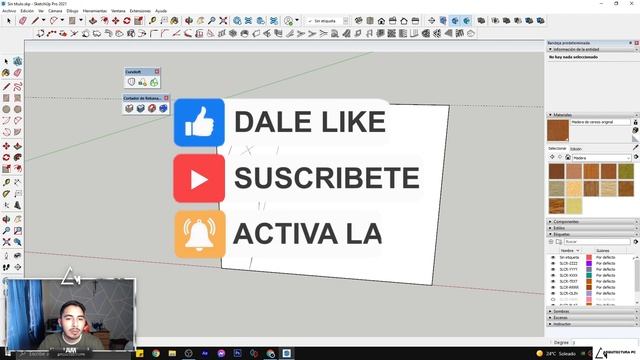Close the Cortador de Rebanadas floating toolbar
The image size is (640, 360).
[166, 98]
